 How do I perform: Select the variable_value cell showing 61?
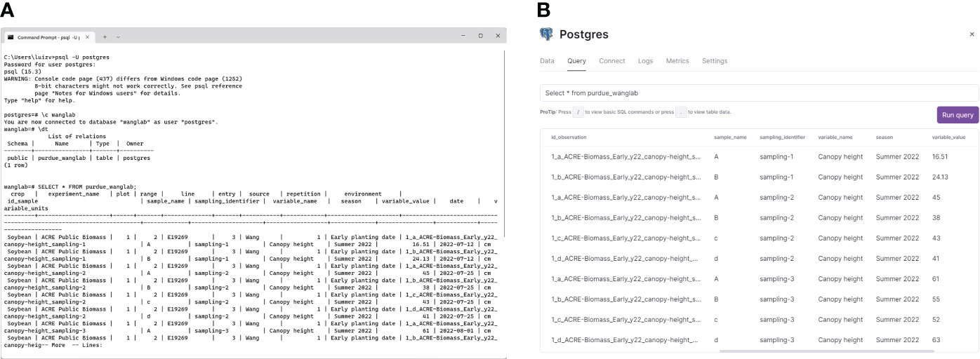point(936,279)
